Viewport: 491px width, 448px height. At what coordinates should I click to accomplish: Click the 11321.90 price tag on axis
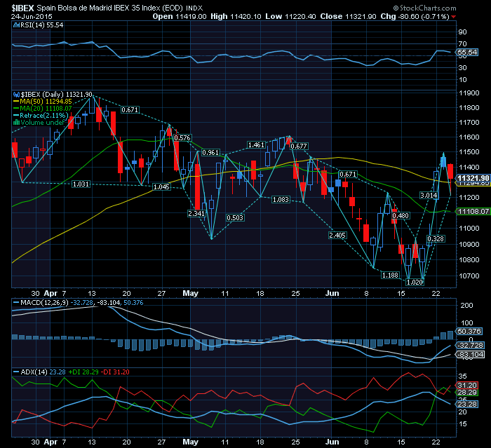473,178
